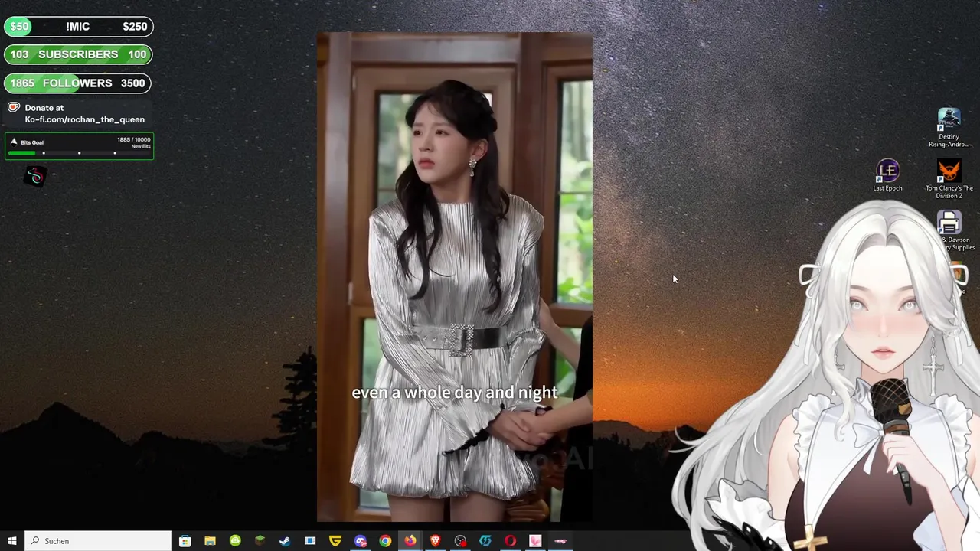The image size is (980, 551).
Task: Open the pink taskbar app icon
Action: [x=535, y=541]
